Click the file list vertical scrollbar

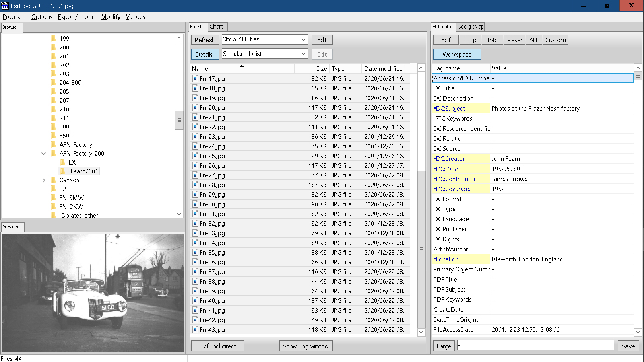(x=421, y=249)
